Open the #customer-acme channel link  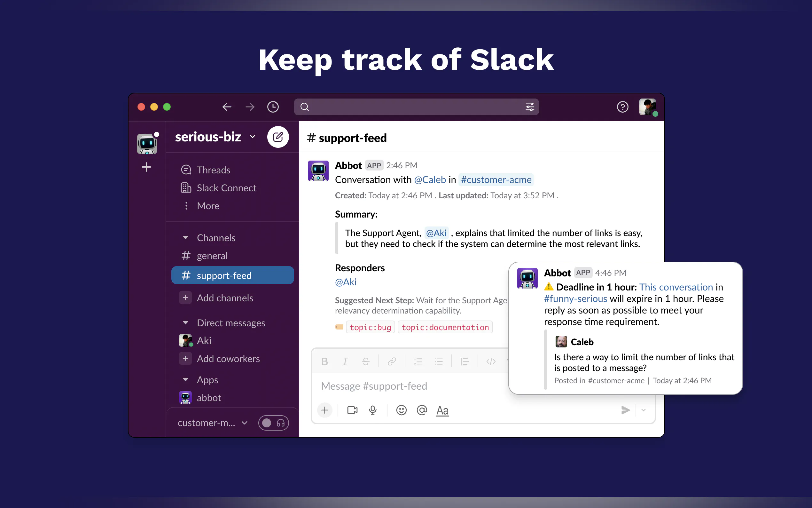[496, 180]
